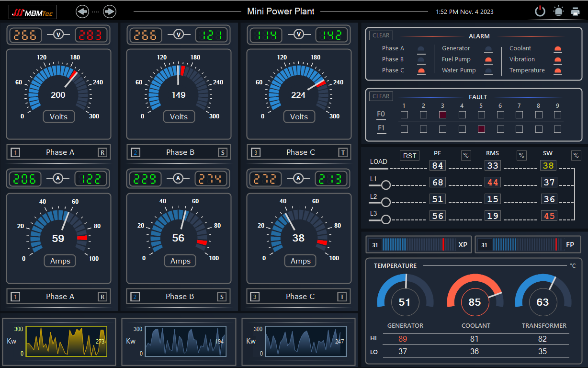Clear the alarms with the CLEAR button
588x368 pixels.
pyautogui.click(x=381, y=35)
